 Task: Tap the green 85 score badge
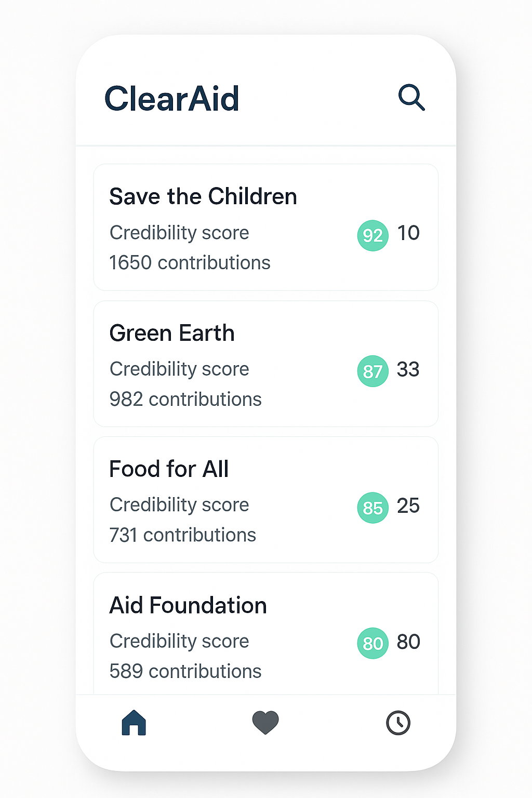(373, 508)
